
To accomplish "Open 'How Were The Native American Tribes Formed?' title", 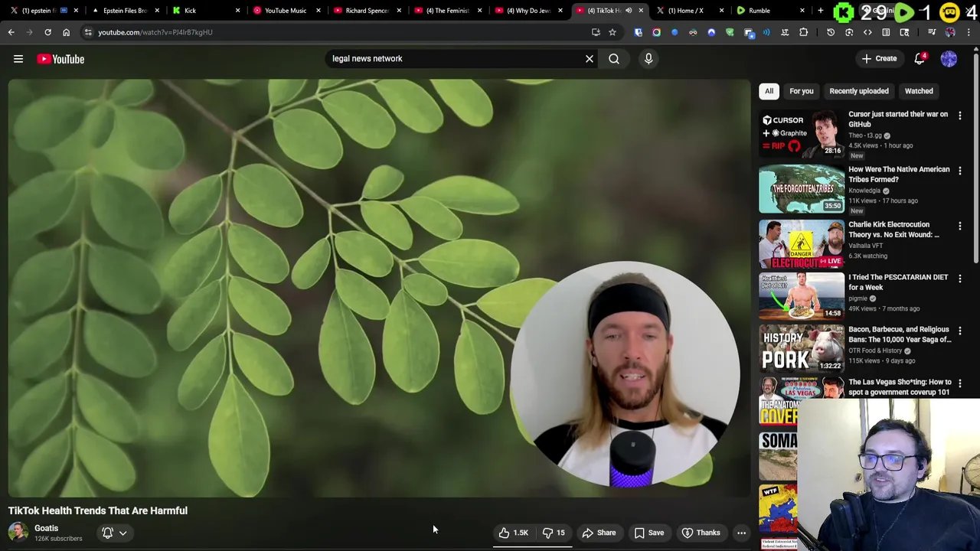I will coord(899,174).
